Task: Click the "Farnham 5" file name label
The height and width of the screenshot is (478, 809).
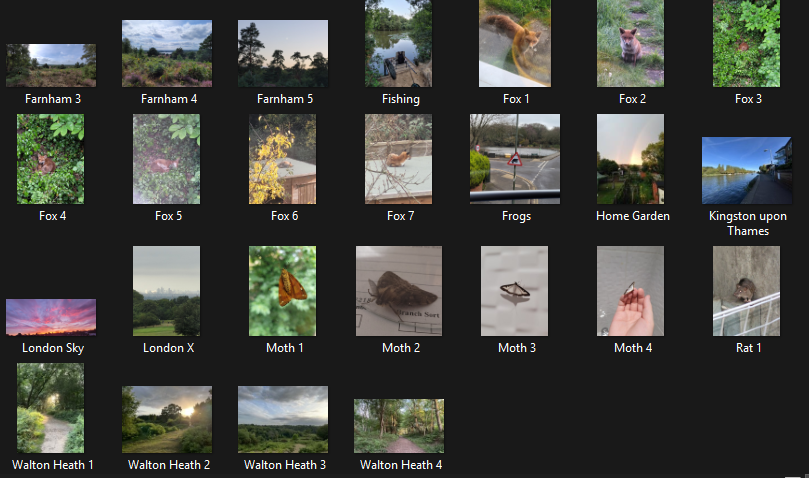Action: click(285, 99)
